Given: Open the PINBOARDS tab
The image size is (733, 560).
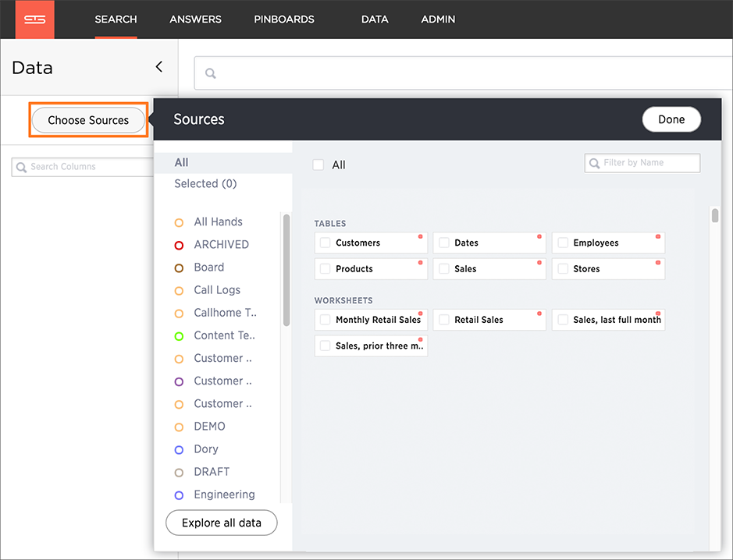Looking at the screenshot, I should (284, 19).
